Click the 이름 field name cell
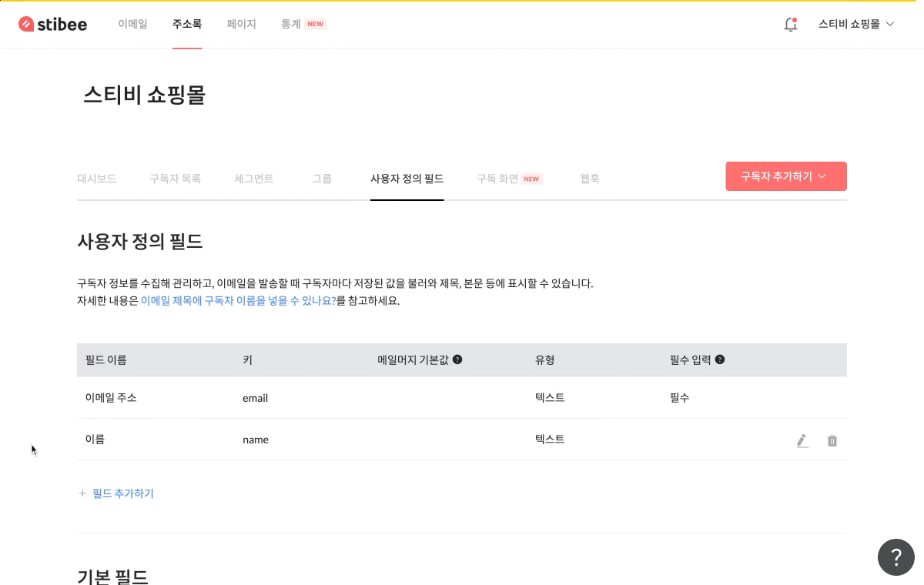The image size is (924, 585). point(95,440)
